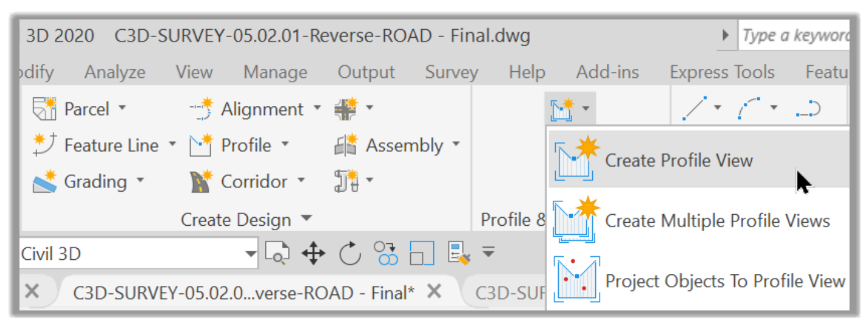Click the Corridor tool icon
Image resolution: width=868 pixels, height=331 pixels.
[201, 181]
